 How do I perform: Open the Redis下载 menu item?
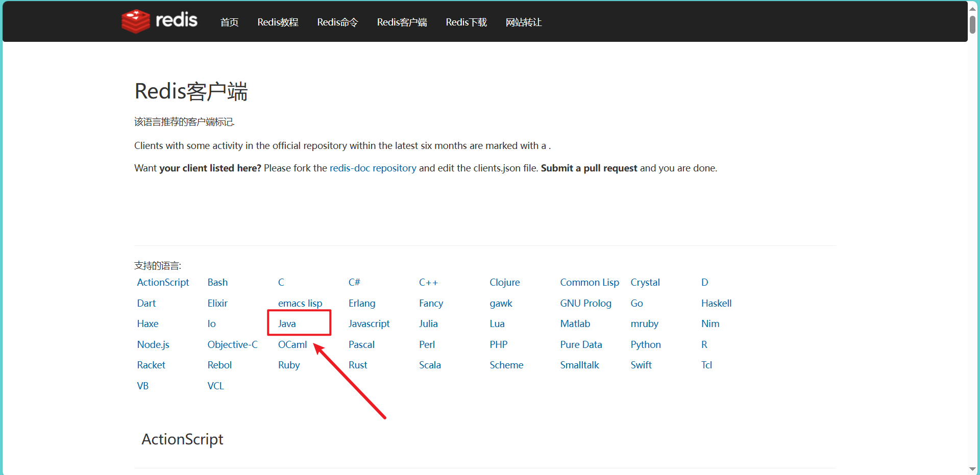(x=466, y=22)
